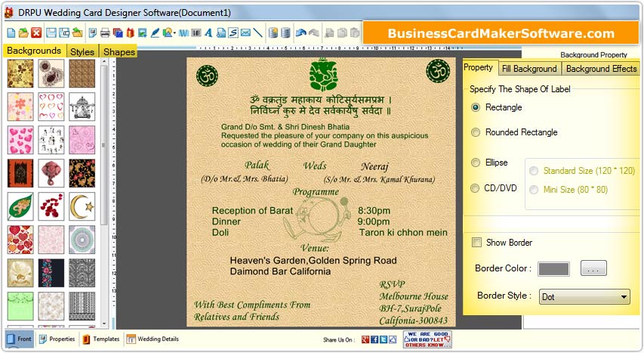Choose the CD/DVD label shape

click(475, 188)
